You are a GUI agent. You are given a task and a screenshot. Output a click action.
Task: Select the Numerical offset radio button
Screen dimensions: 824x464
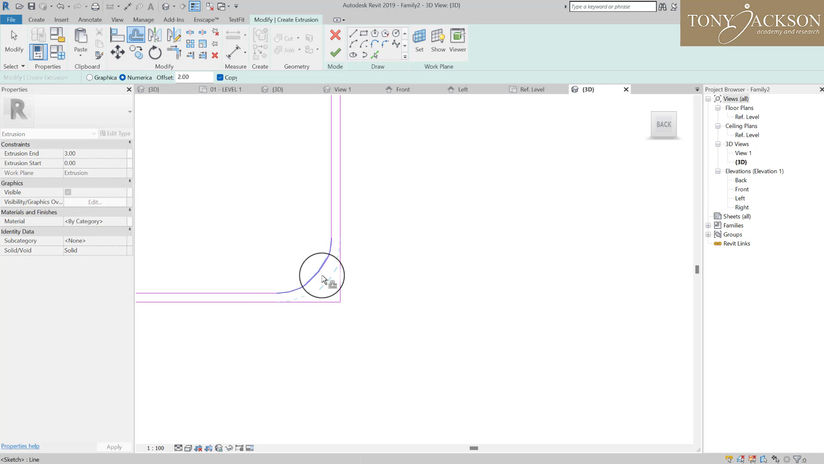(122, 77)
